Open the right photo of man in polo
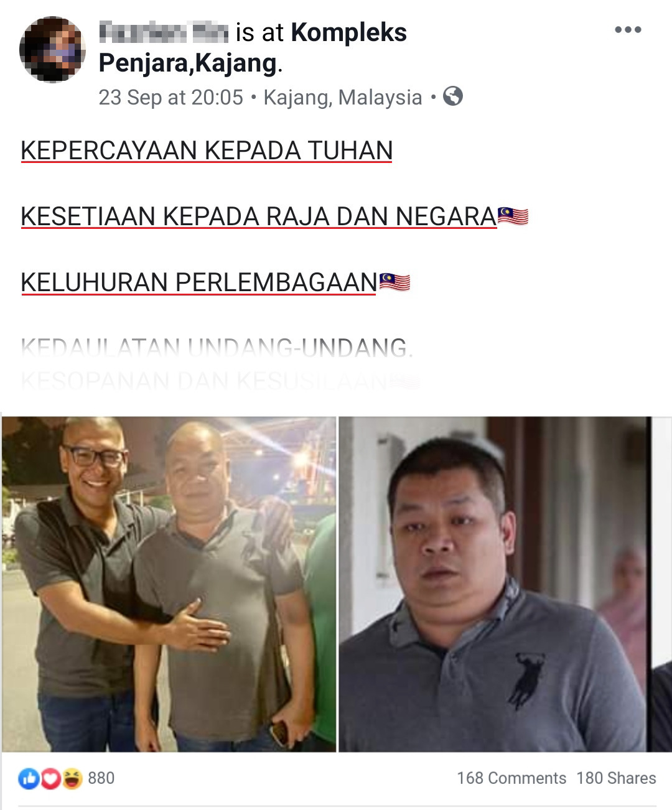The image size is (672, 810). 505,584
